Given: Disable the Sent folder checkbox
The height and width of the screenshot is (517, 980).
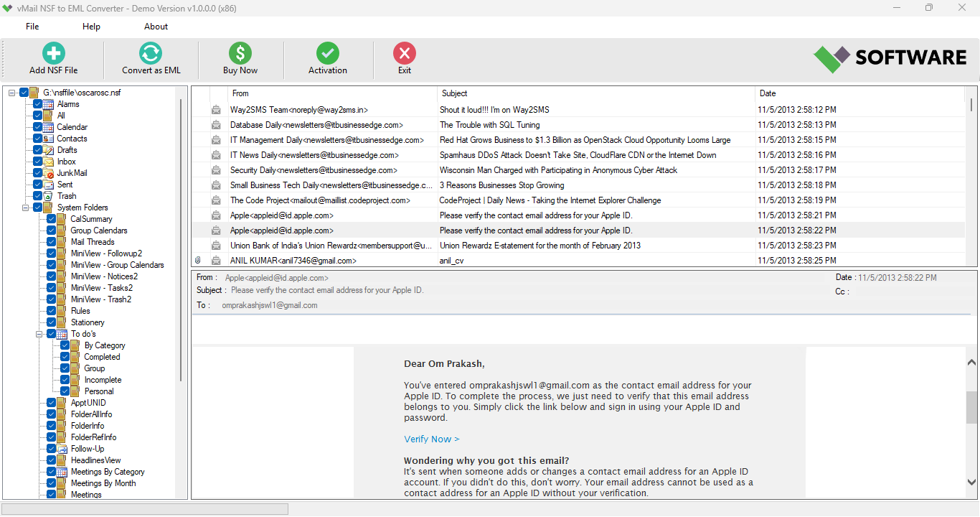Looking at the screenshot, I should point(37,184).
